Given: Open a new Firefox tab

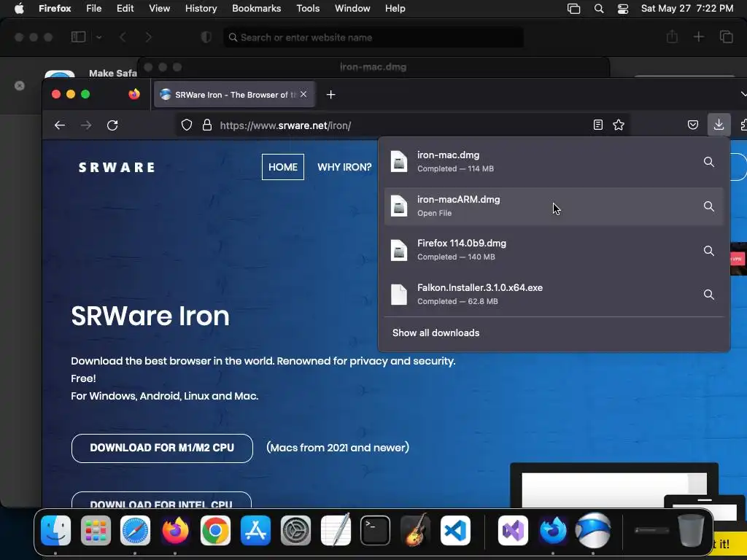Looking at the screenshot, I should tap(330, 95).
